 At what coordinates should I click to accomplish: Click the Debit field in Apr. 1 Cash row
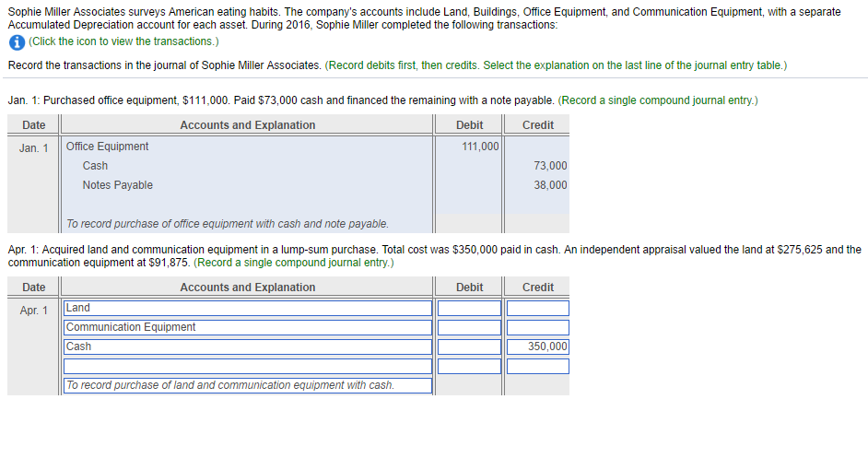point(469,346)
